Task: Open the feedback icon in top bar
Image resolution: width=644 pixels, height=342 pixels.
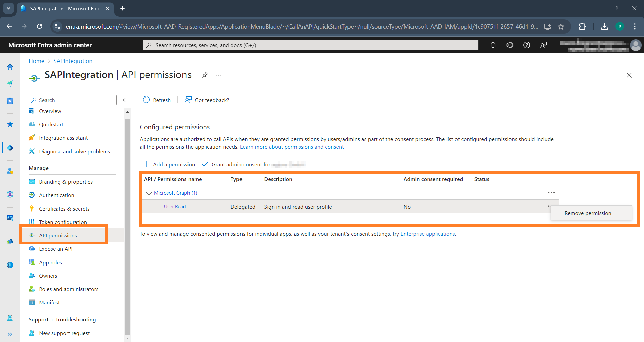Action: (x=543, y=45)
